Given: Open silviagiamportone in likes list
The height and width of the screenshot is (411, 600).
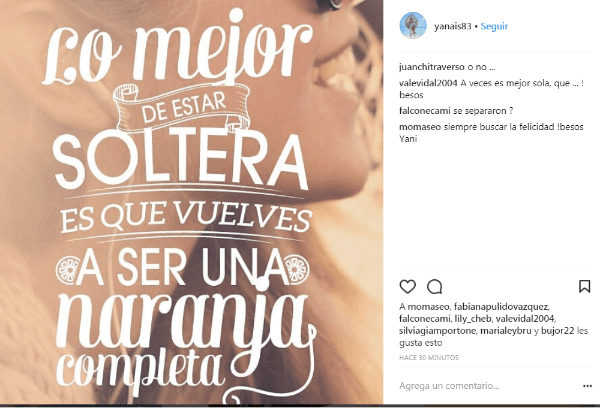Looking at the screenshot, I should [438, 331].
